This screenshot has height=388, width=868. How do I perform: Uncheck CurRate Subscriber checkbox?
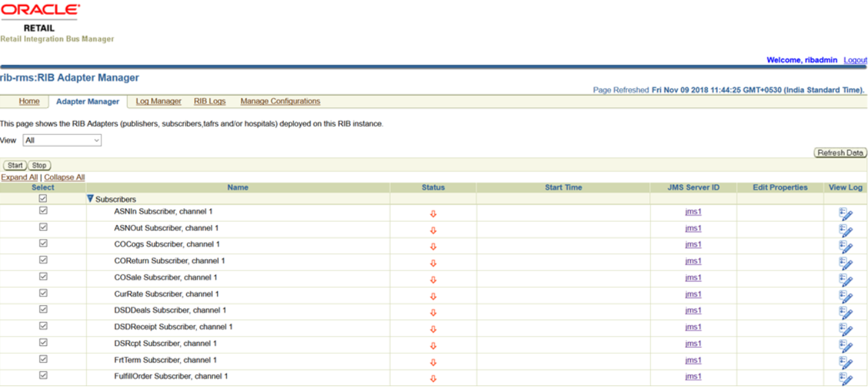[x=43, y=293]
